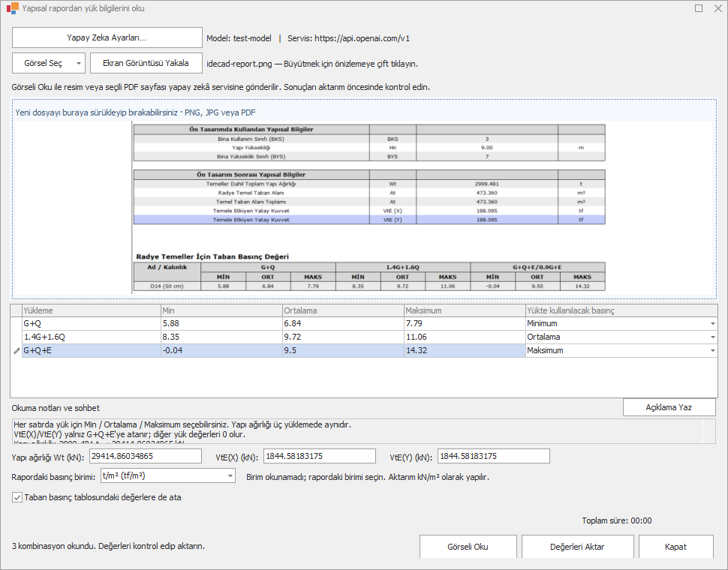Click the Görseli Oku button
Viewport: 728px width, 570px height.
click(x=468, y=547)
